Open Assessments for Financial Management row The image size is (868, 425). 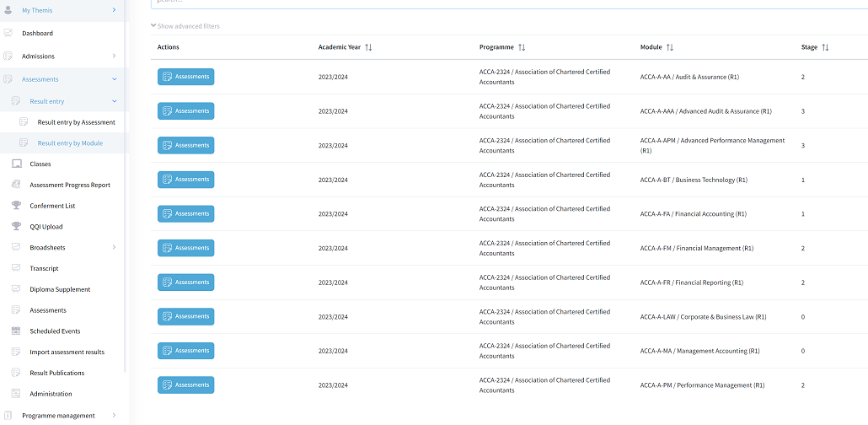point(186,248)
